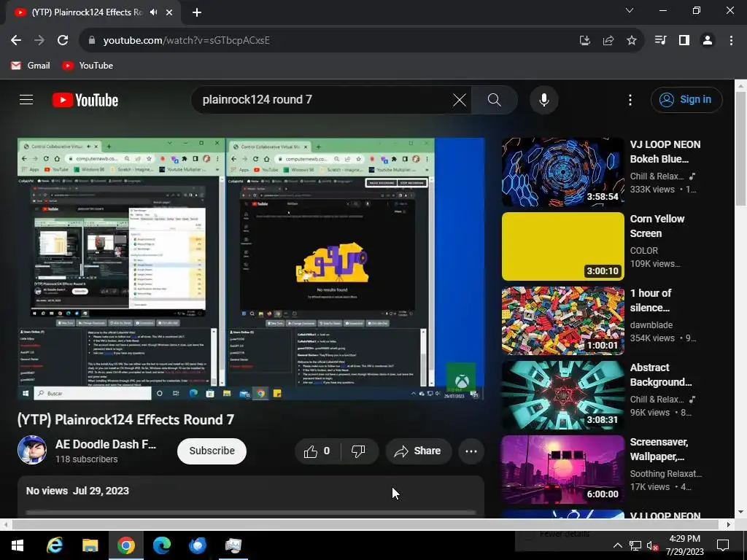This screenshot has height=560, width=747.
Task: Toggle muted volume tray icon
Action: click(652, 545)
